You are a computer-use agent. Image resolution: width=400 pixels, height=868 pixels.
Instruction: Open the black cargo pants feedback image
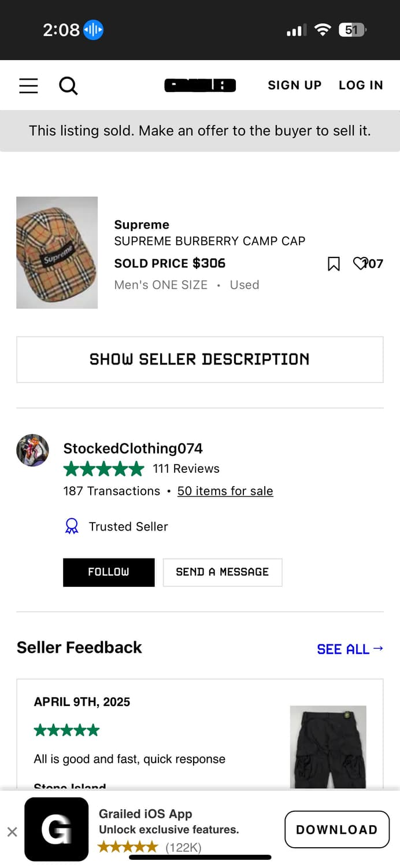tap(328, 746)
